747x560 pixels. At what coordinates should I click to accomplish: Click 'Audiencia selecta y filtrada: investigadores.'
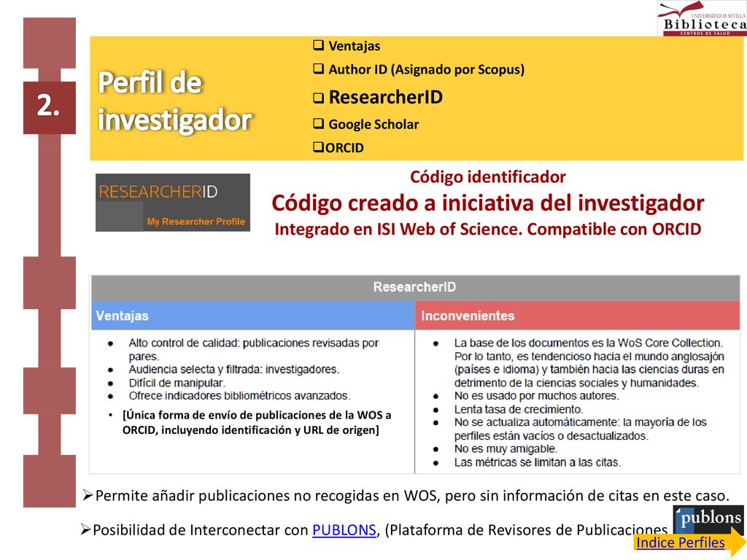234,370
